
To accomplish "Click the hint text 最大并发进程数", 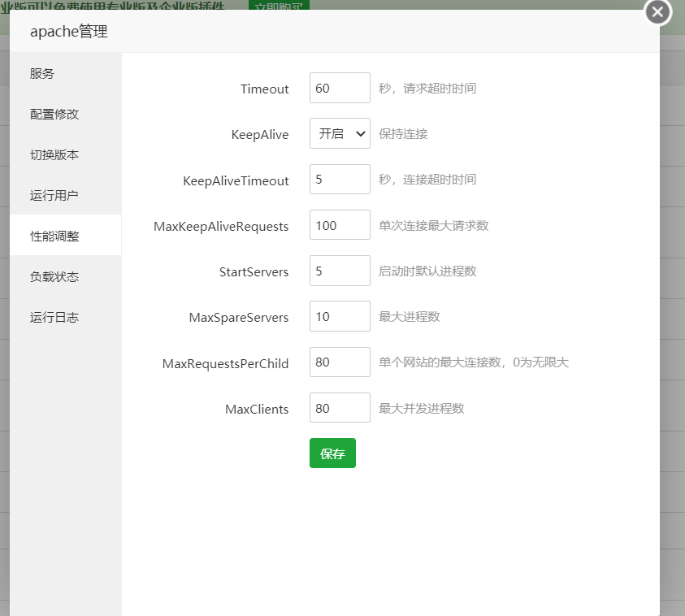I will pos(421,408).
